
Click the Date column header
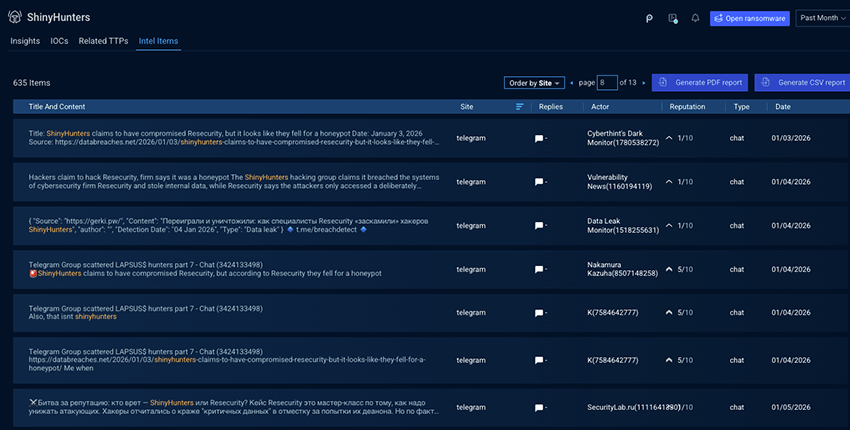783,107
